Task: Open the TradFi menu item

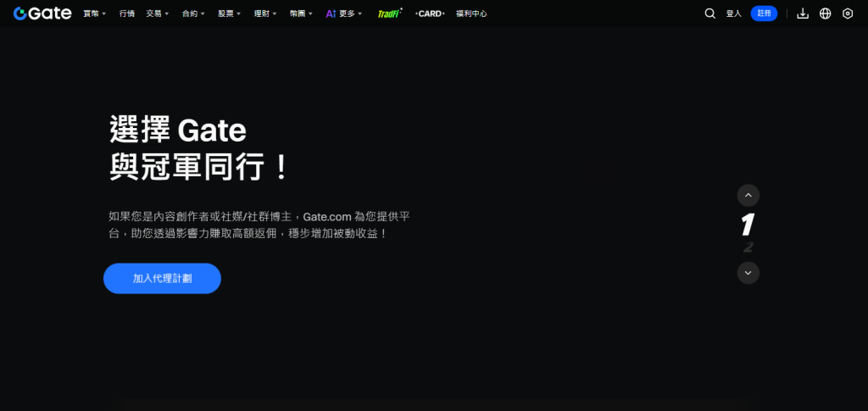Action: 390,14
